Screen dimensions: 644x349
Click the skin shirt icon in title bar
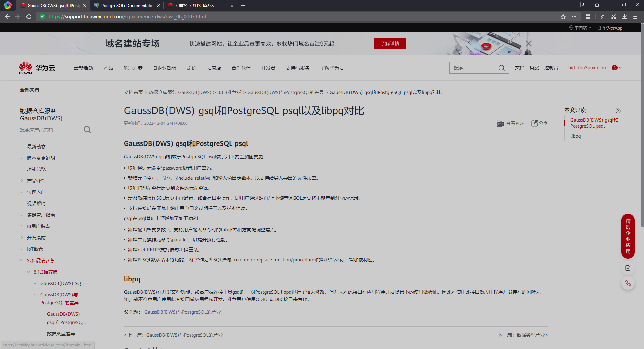[597, 5]
